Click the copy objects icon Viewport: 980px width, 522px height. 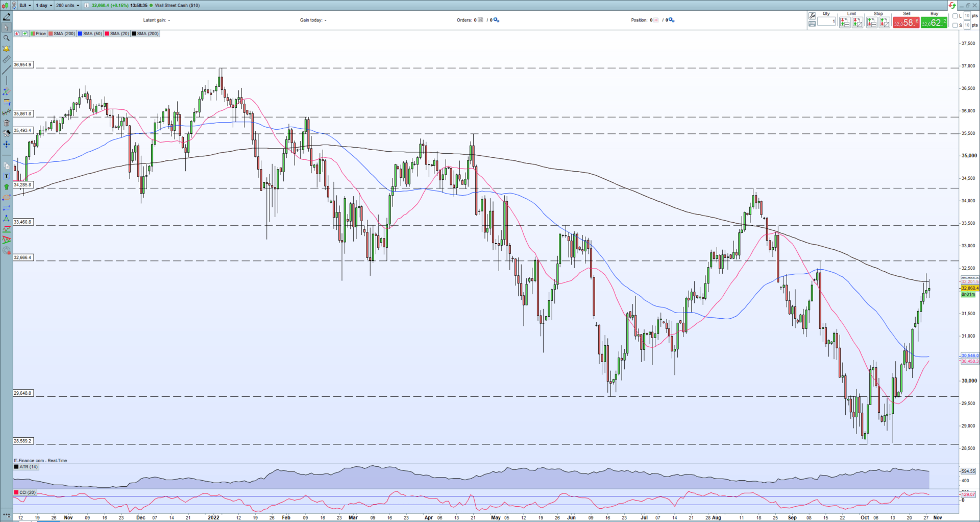tap(7, 165)
